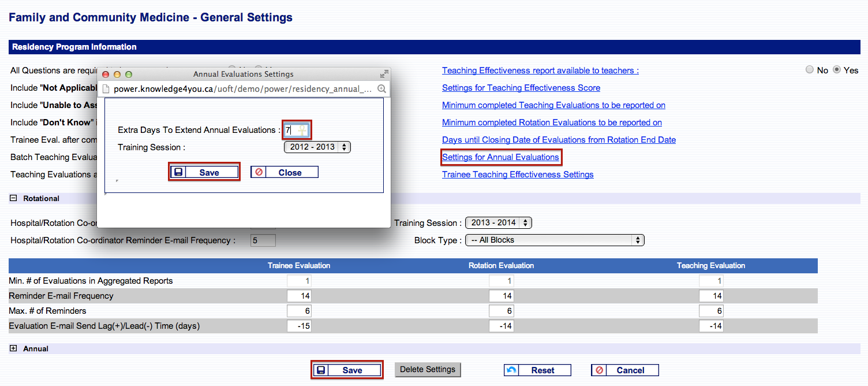Click the Reset button at page bottom
868x386 pixels.
click(537, 370)
